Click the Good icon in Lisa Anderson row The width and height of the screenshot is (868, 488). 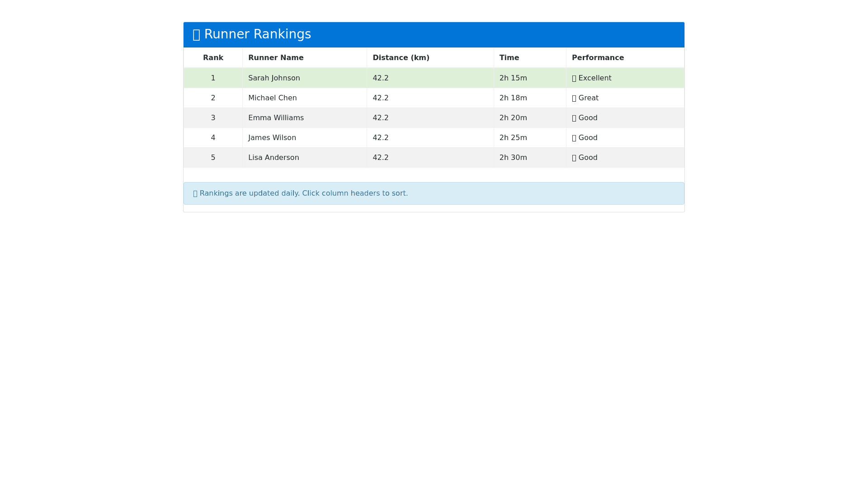(574, 158)
